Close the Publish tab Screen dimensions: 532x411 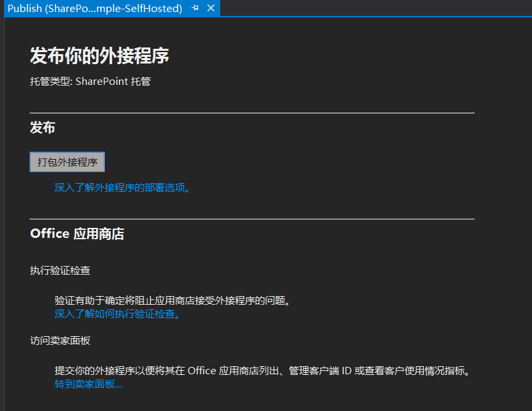pos(211,8)
